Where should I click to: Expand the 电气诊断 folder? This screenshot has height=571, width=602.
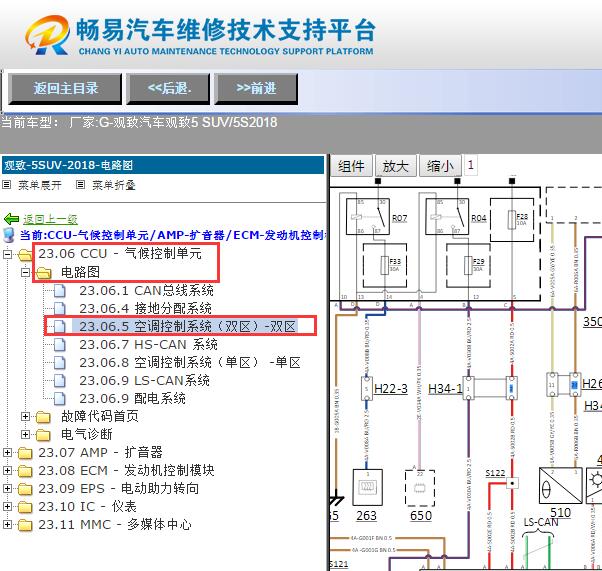[25, 434]
